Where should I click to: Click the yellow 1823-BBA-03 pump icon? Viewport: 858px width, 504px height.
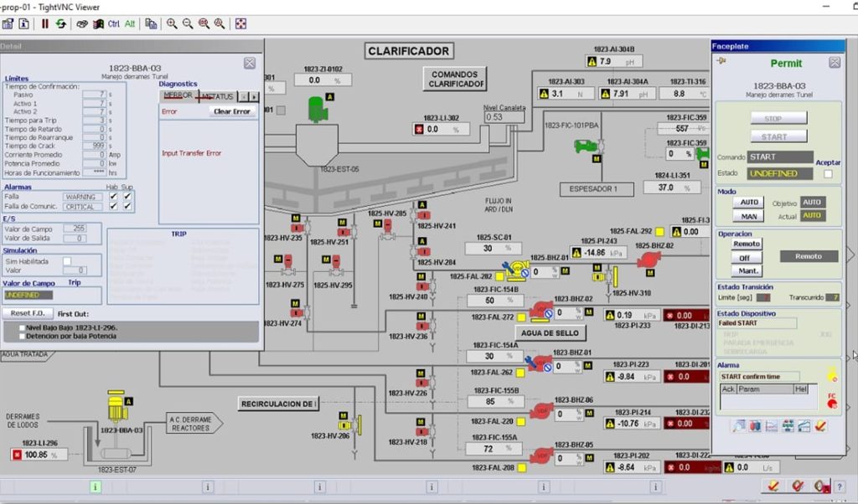116,406
